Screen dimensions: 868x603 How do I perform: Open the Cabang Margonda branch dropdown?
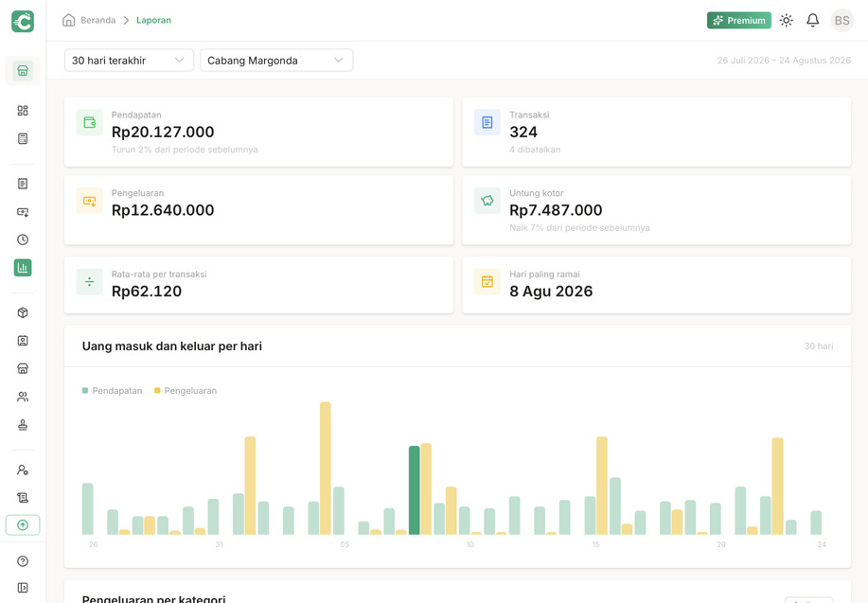pyautogui.click(x=276, y=61)
